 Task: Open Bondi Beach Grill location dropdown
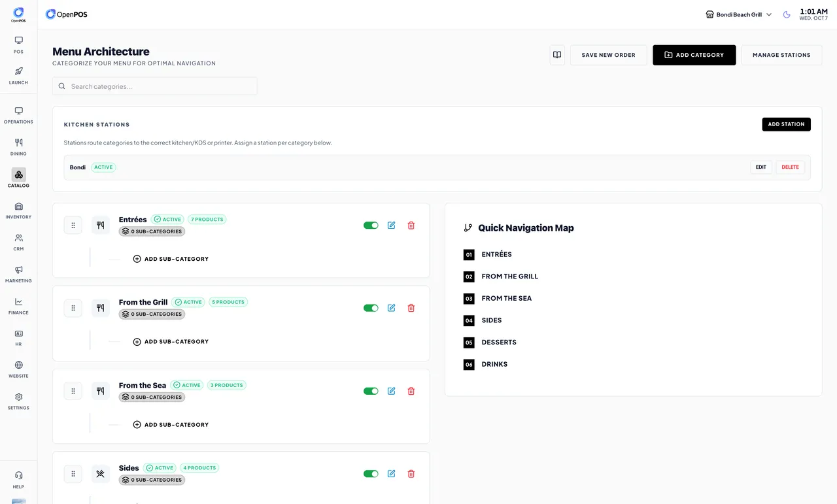[739, 14]
